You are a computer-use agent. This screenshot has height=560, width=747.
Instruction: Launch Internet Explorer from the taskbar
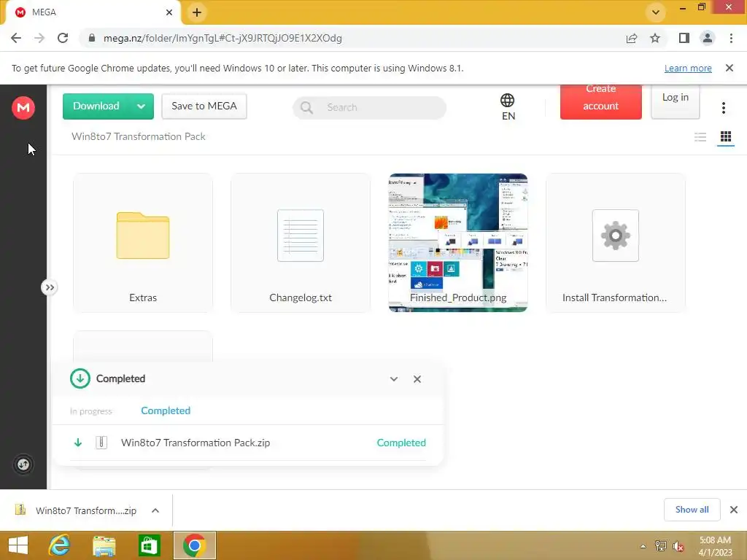click(x=59, y=545)
